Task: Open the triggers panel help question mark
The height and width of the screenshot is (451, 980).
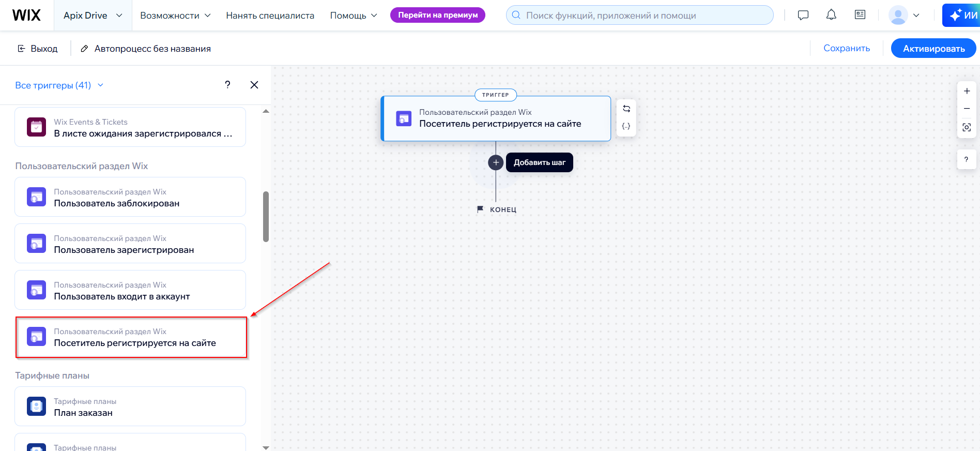Action: (x=227, y=85)
